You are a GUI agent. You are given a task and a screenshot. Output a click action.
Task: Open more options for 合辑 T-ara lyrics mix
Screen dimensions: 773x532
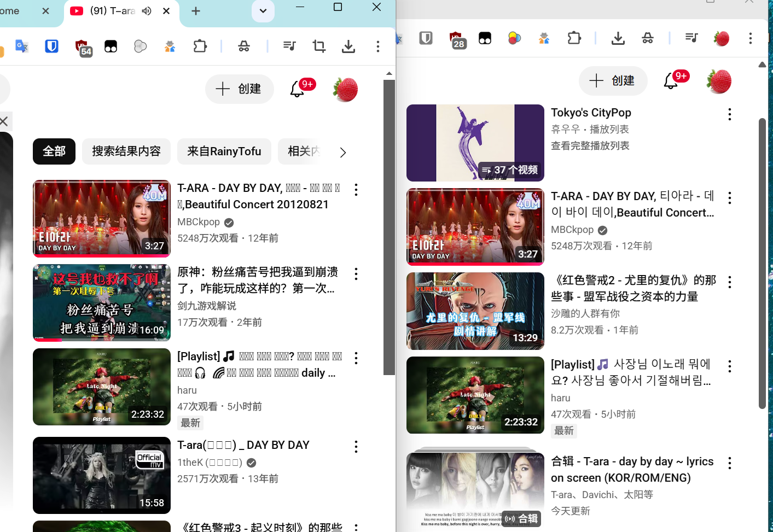click(x=730, y=463)
